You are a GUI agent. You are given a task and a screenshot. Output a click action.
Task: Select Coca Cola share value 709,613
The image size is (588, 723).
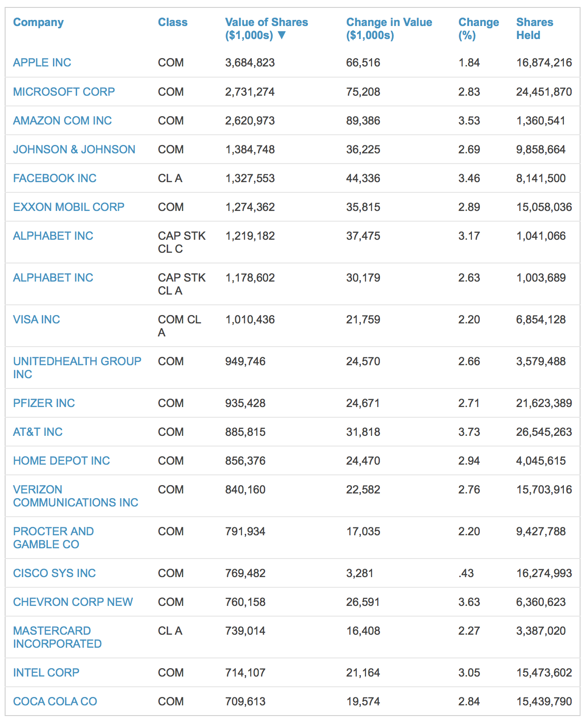click(245, 702)
